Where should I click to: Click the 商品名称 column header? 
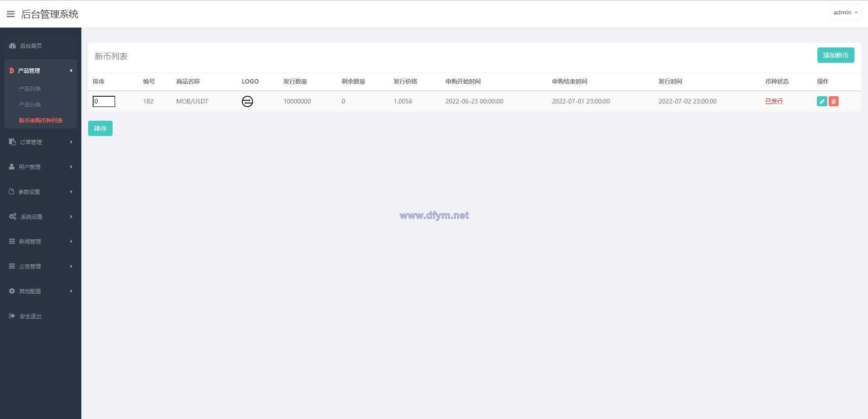(188, 81)
